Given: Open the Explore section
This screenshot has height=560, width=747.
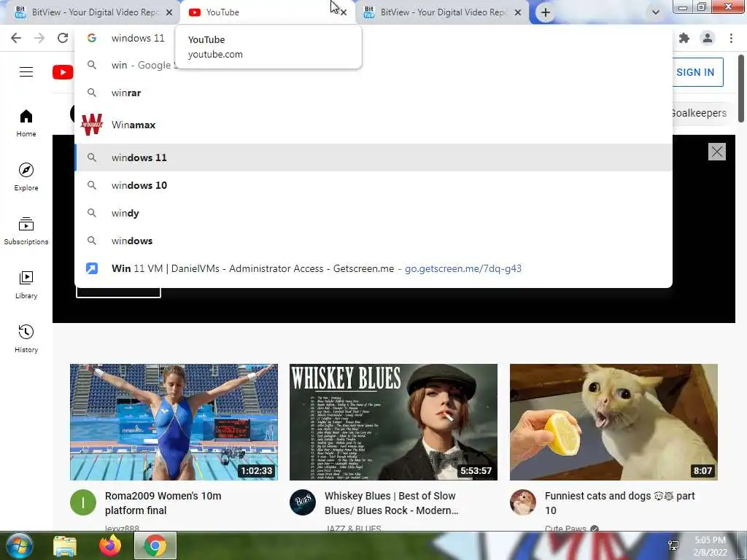Looking at the screenshot, I should [26, 177].
